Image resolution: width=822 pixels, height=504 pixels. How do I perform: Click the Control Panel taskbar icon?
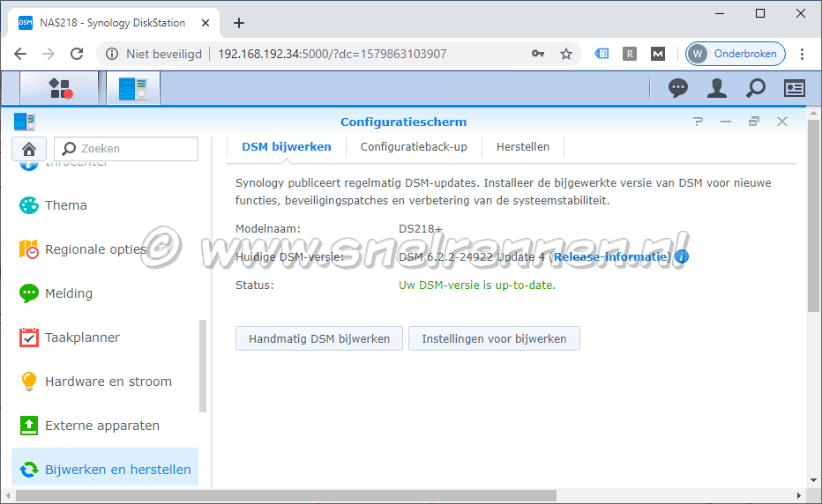(133, 88)
